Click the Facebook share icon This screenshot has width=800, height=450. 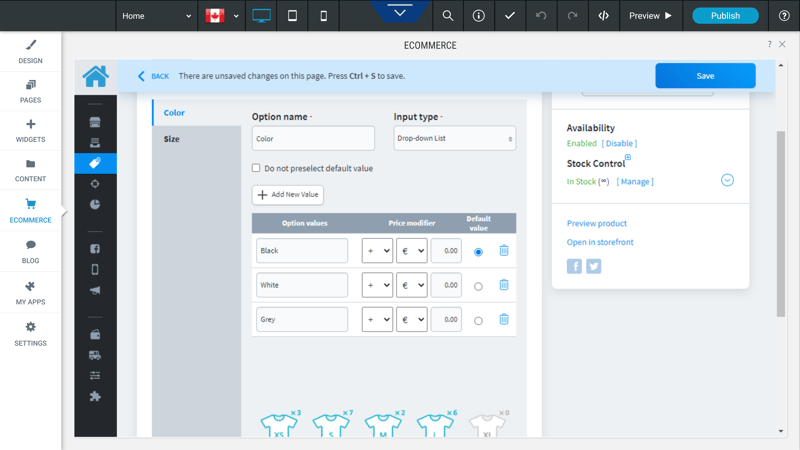click(575, 266)
